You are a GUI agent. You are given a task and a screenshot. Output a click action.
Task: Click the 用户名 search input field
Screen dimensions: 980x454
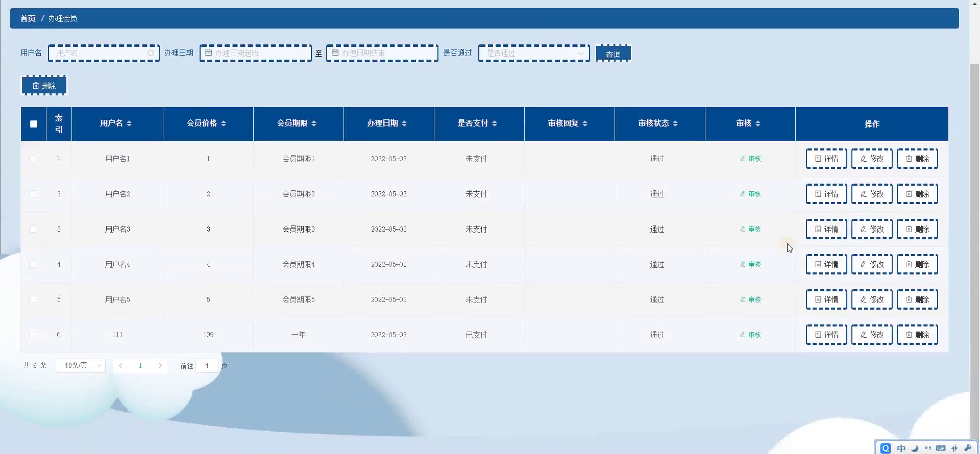pos(104,53)
